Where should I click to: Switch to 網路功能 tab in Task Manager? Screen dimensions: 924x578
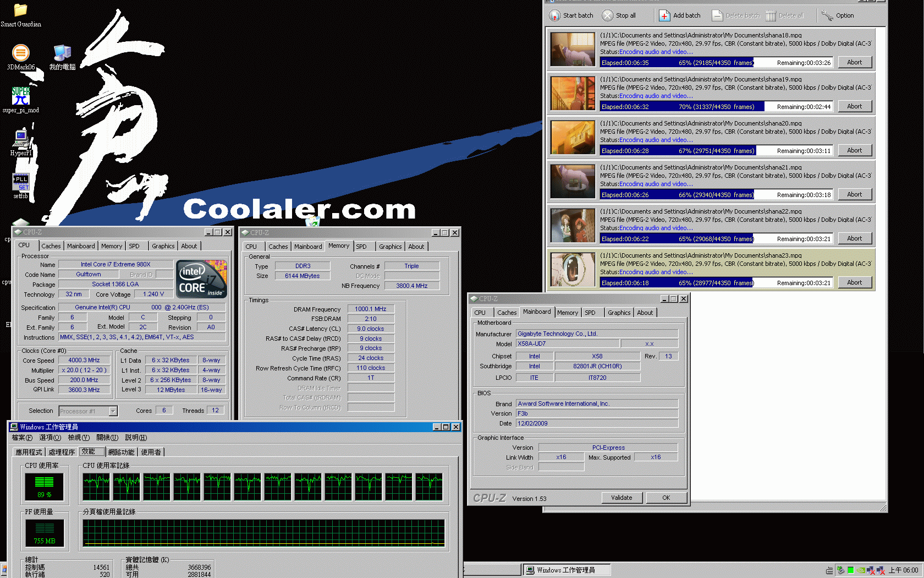click(121, 452)
